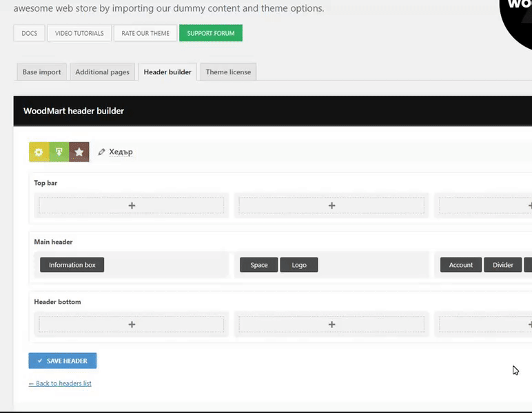Add element to Header bottom center column
The height and width of the screenshot is (413, 532).
(331, 324)
